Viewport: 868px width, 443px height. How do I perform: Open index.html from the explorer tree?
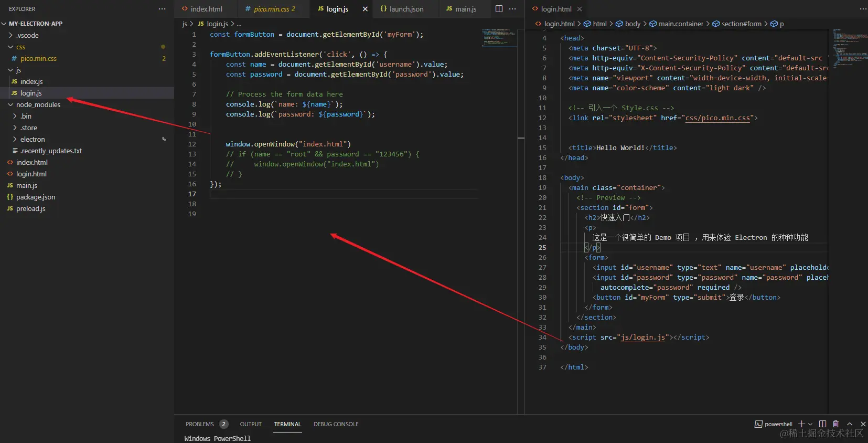[87, 162]
